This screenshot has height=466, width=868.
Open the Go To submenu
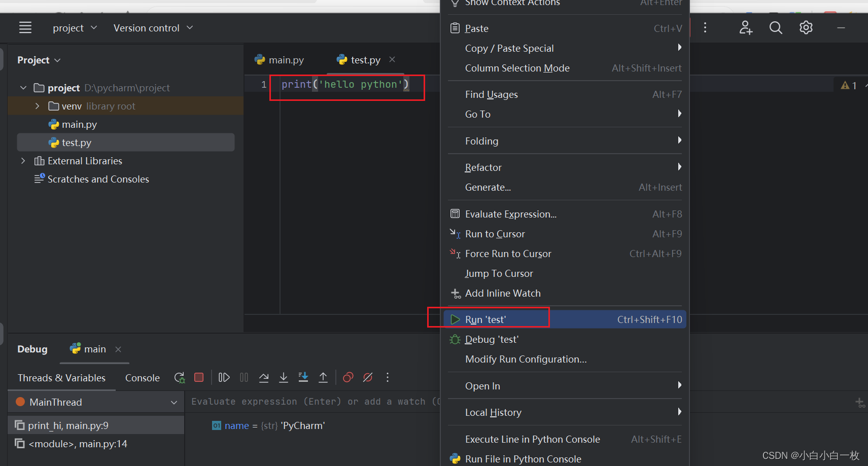point(566,114)
